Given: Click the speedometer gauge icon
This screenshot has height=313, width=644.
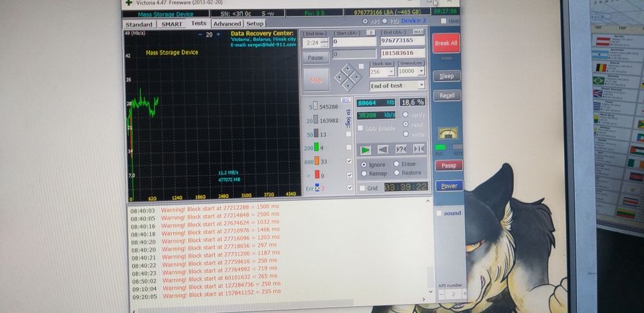Looking at the screenshot, I should click(x=448, y=133).
